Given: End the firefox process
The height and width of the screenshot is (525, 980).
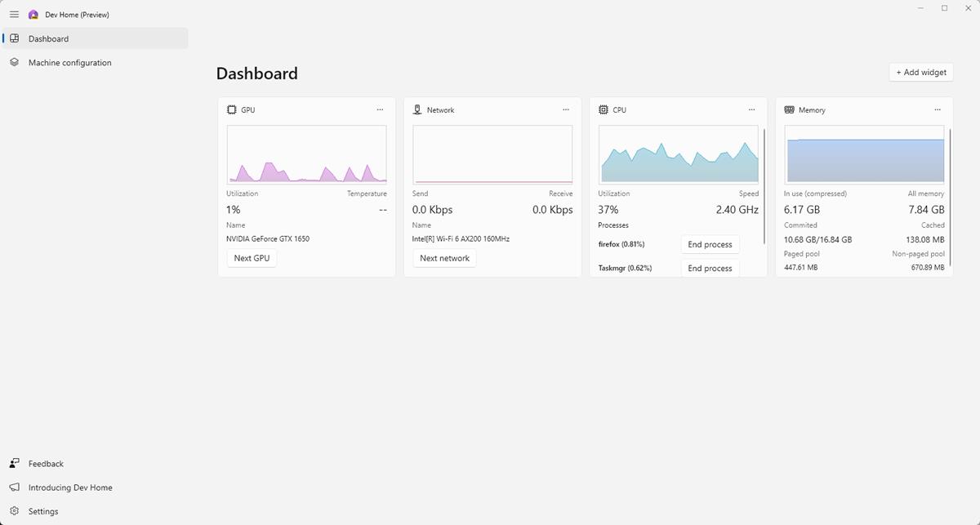Looking at the screenshot, I should click(710, 244).
